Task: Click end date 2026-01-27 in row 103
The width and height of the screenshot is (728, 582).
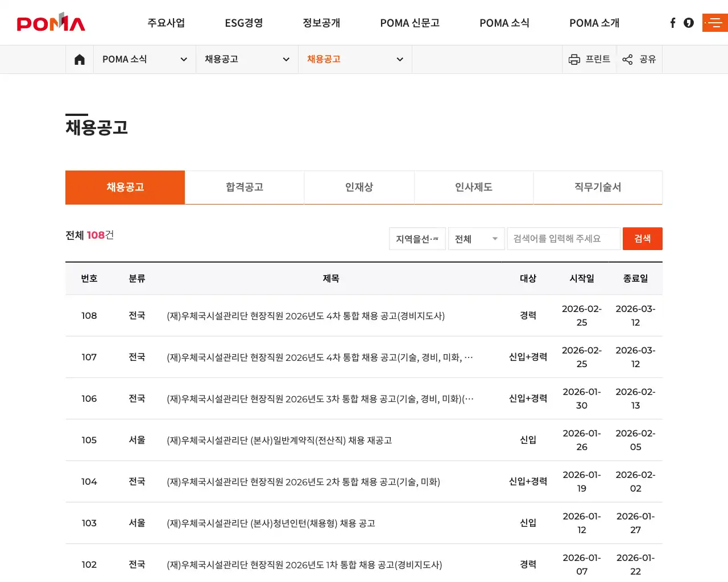Action: point(635,523)
